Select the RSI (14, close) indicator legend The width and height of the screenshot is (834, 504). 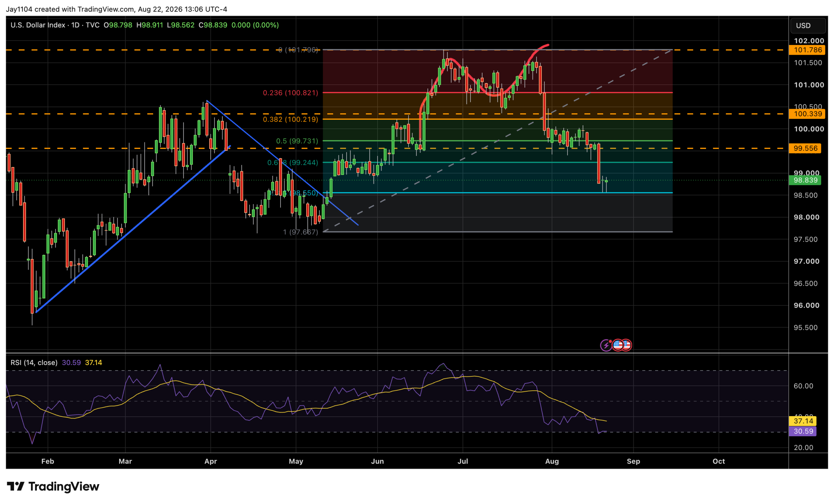pos(34,363)
